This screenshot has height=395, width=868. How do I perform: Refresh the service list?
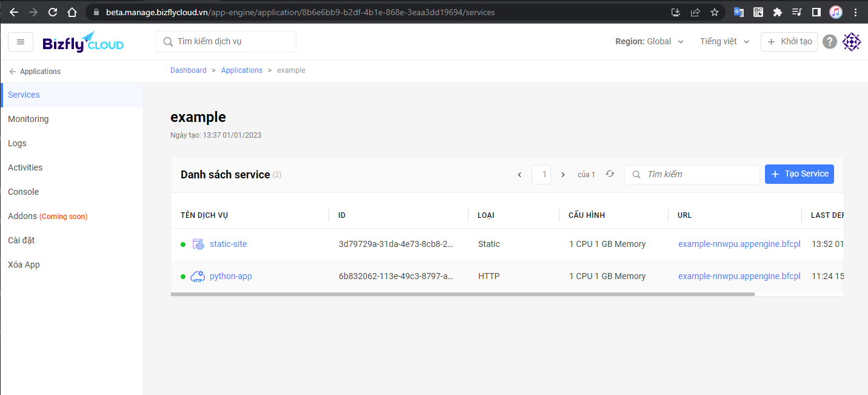click(x=610, y=174)
